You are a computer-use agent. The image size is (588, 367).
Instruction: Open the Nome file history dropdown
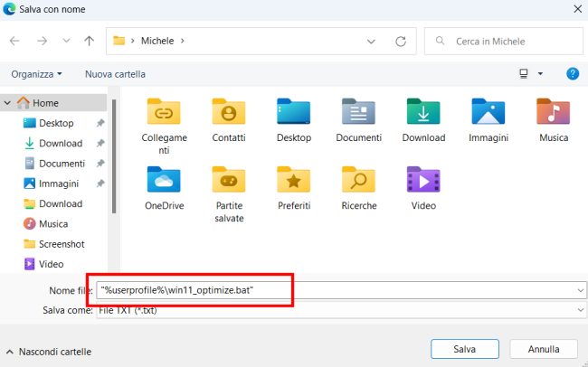tap(581, 290)
